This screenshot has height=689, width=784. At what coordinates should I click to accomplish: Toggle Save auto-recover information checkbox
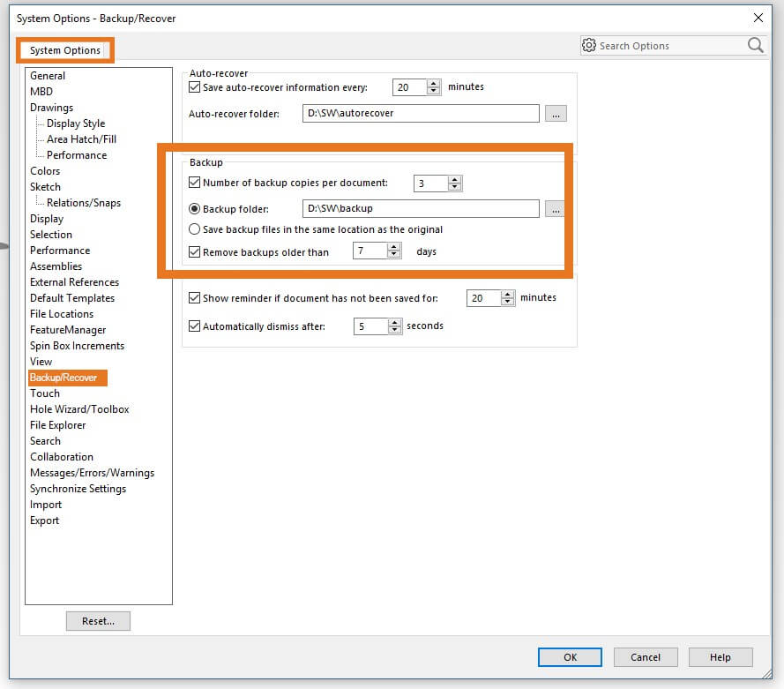(195, 87)
